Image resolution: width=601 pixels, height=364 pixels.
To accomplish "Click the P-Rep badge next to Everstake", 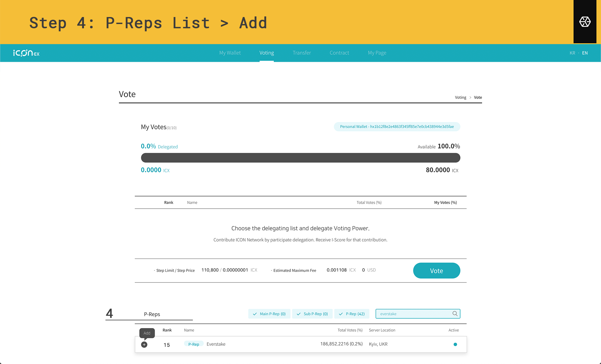I will 193,344.
